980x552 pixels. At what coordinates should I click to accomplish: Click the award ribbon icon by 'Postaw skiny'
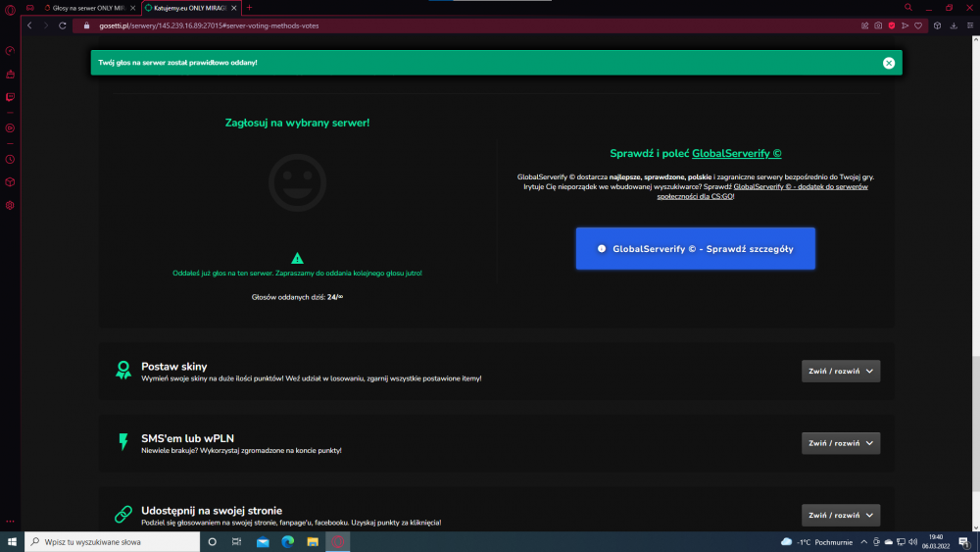click(x=123, y=370)
